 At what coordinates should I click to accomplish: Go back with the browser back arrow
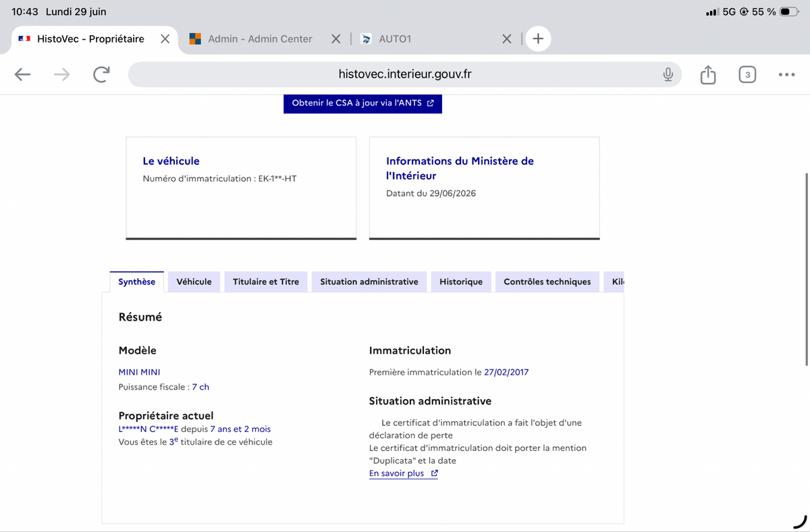(22, 74)
